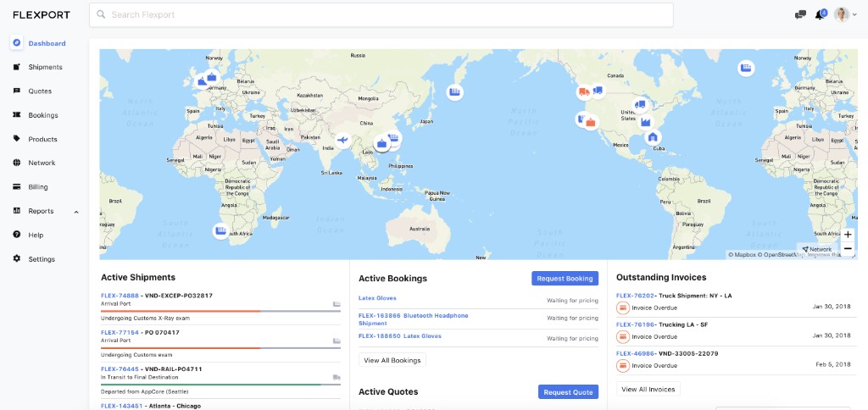
Task: Open FLEX-188650 Latex Gloves booking
Action: click(400, 336)
